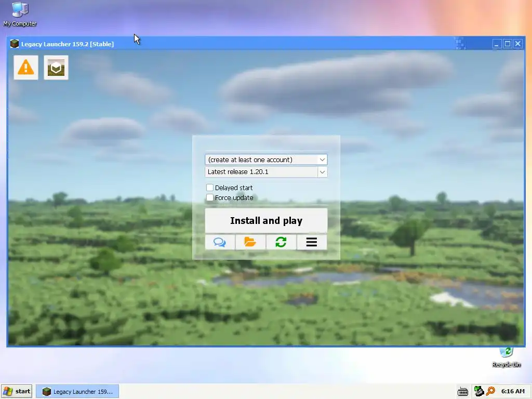Open the Minecraft block icon button
532x399 pixels.
click(56, 68)
